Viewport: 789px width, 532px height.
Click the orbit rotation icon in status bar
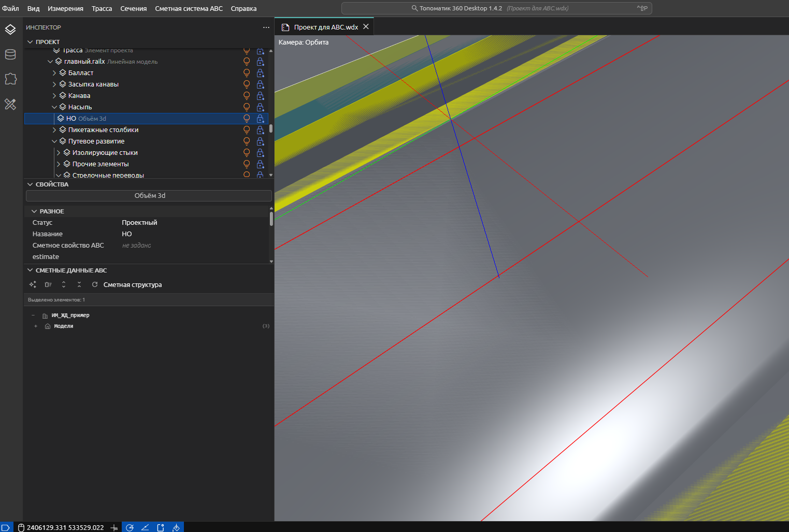[130, 527]
